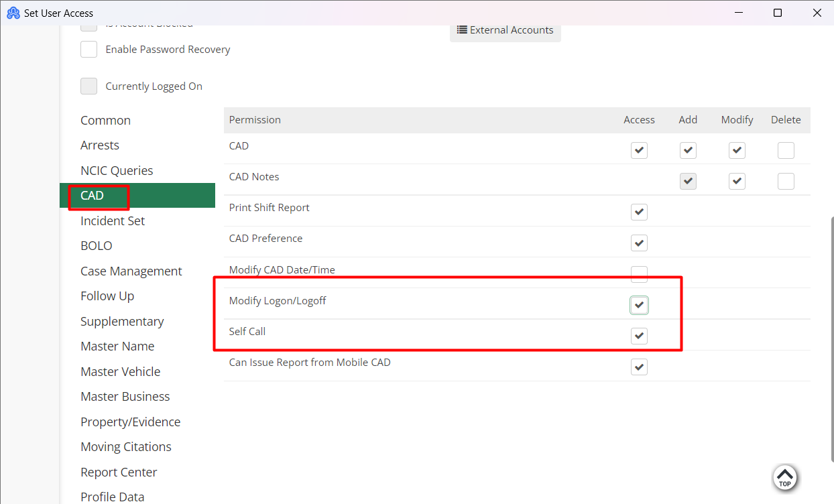This screenshot has width=834, height=504.
Task: Open Property/Evidence category
Action: 131,422
